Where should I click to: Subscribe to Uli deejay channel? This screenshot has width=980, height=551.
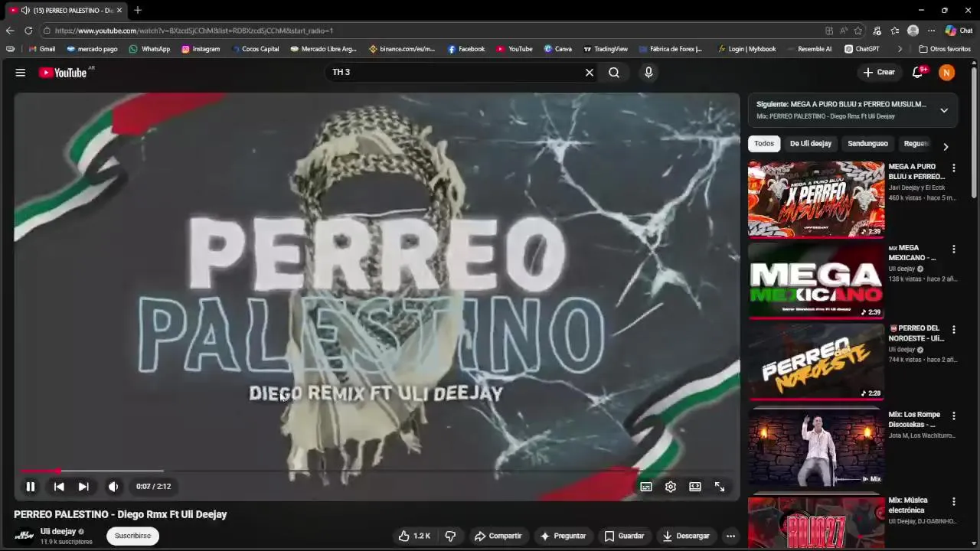132,536
